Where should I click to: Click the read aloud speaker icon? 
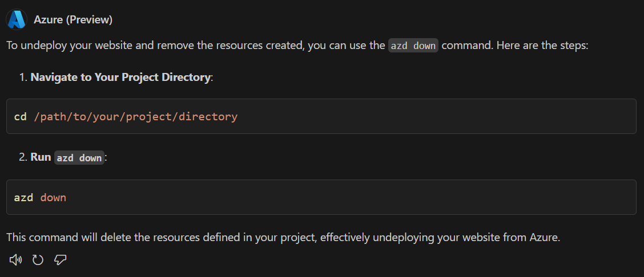coord(16,260)
